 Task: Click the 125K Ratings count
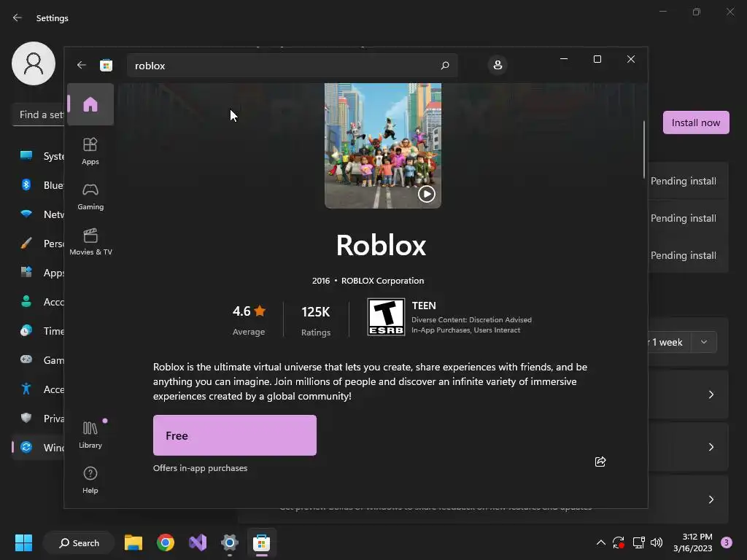coord(316,320)
